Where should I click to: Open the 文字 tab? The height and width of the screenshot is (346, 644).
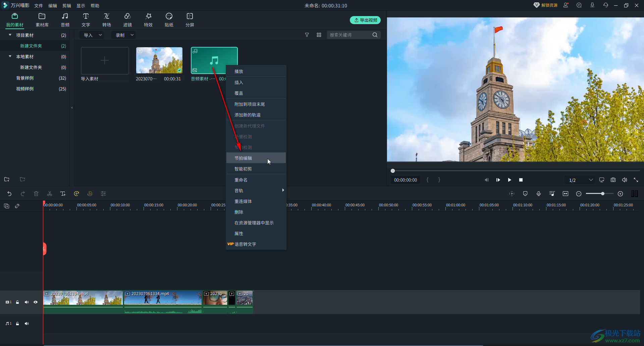(86, 20)
